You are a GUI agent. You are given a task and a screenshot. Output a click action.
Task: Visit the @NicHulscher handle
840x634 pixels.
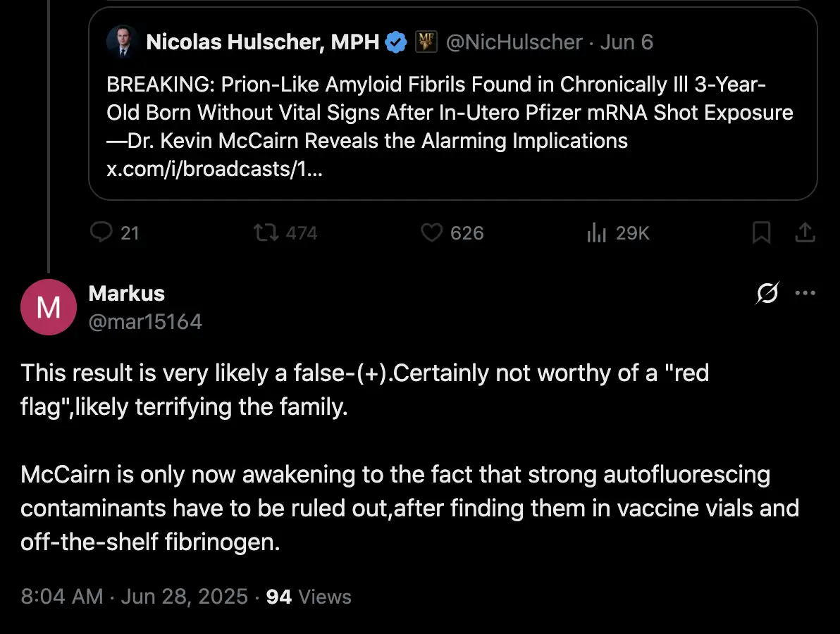click(514, 42)
